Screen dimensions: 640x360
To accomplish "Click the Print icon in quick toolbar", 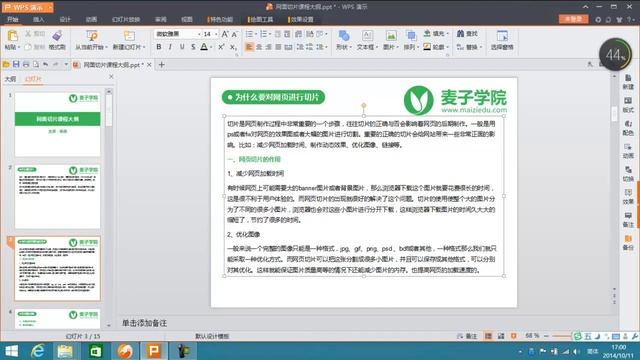I will (x=26, y=64).
